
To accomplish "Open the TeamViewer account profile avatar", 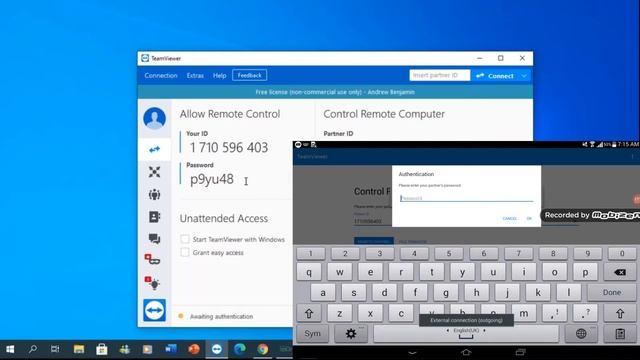I will pos(154,118).
